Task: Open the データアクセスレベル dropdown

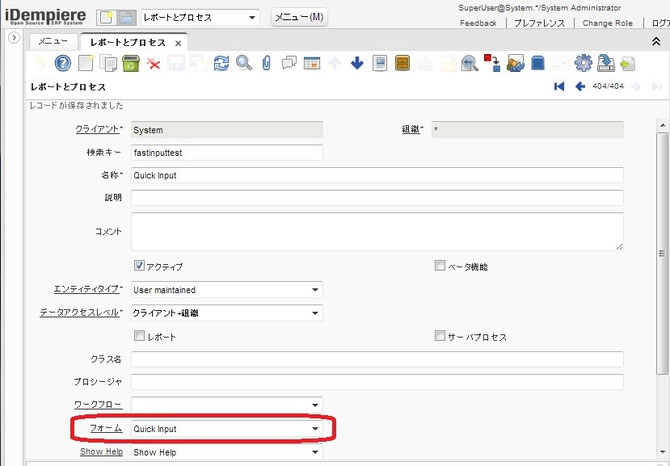Action: [x=315, y=313]
